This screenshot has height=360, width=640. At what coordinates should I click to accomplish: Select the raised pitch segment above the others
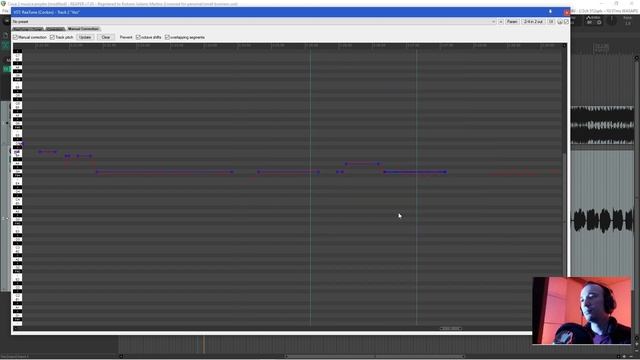click(x=362, y=164)
